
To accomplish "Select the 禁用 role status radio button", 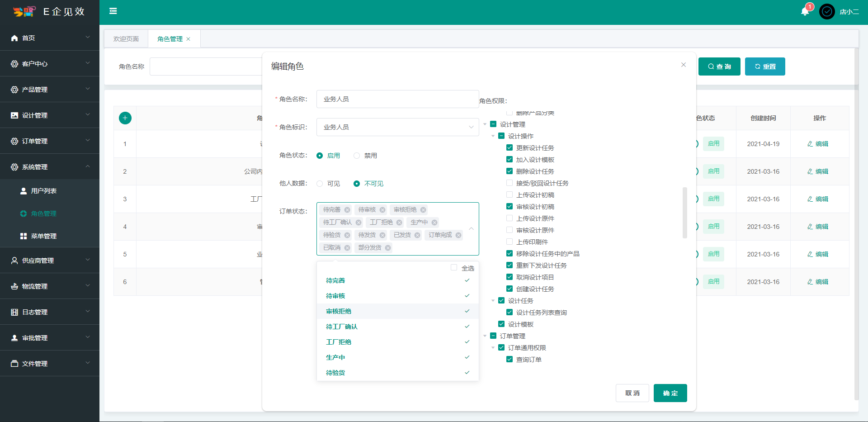I will [x=357, y=156].
